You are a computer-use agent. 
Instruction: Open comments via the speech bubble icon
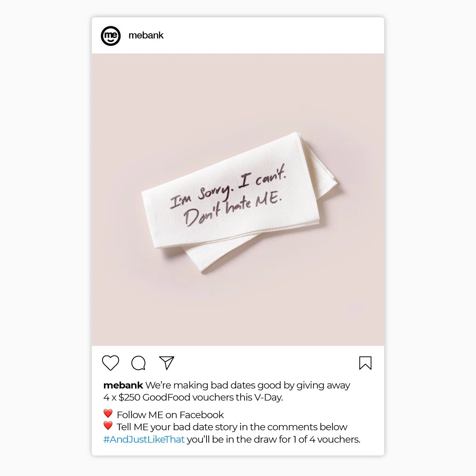(x=138, y=363)
